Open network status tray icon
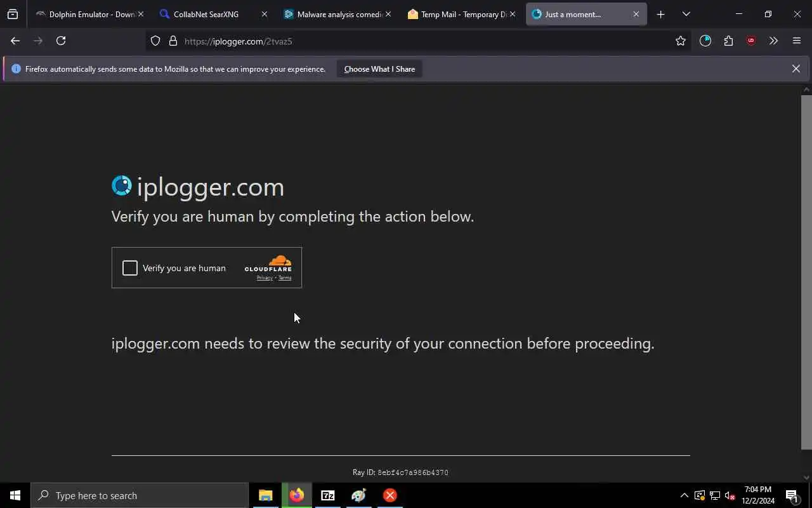This screenshot has width=812, height=508. click(x=714, y=495)
